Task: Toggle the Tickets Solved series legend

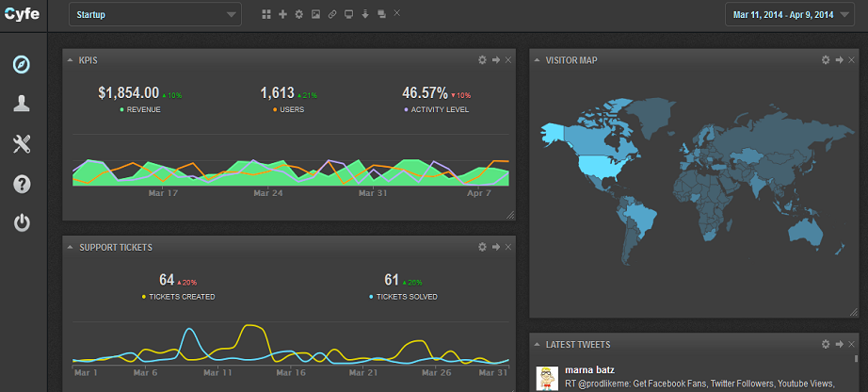Action: point(403,297)
